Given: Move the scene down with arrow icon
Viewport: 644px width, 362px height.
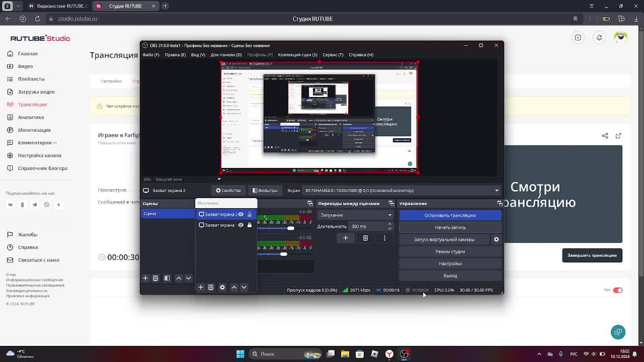Looking at the screenshot, I should [189, 278].
